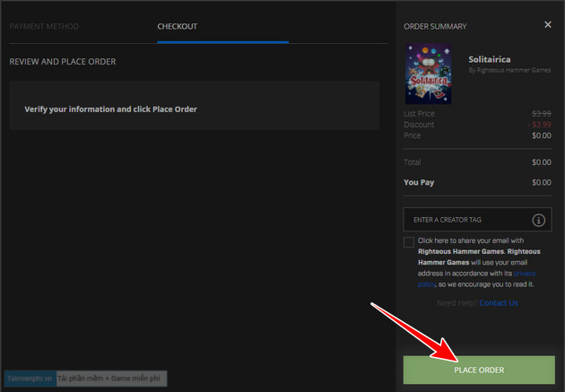Screen dimensions: 565x392
Task: Click the info icon beside creator tag field
Action: 538,220
